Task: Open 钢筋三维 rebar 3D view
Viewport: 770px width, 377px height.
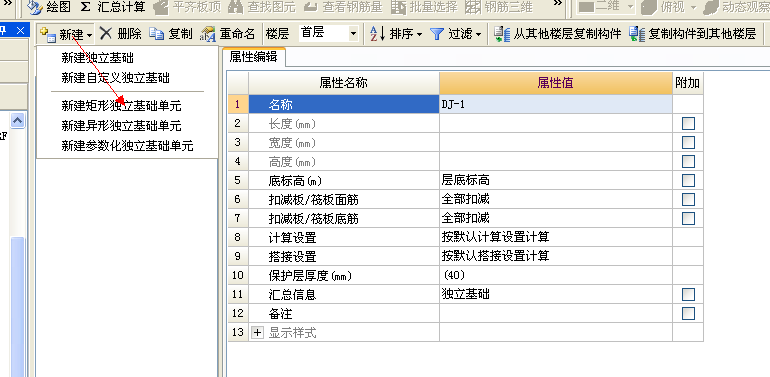Action: click(x=498, y=7)
